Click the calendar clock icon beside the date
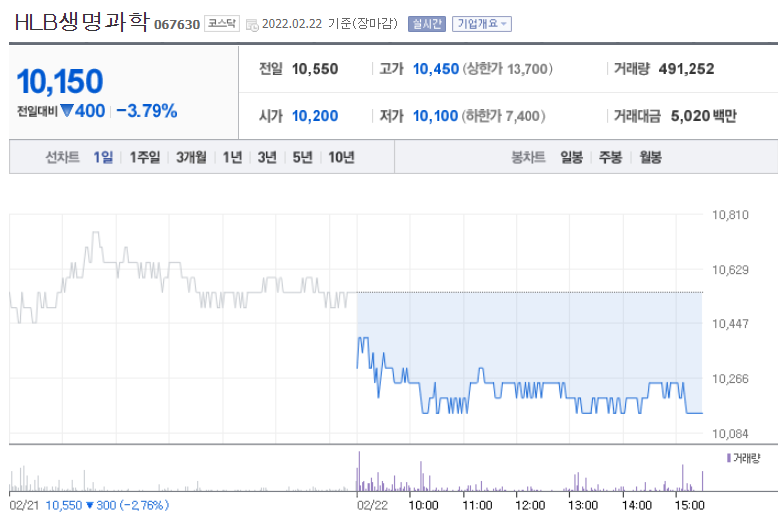Viewport: 778px width, 529px height. point(252,25)
